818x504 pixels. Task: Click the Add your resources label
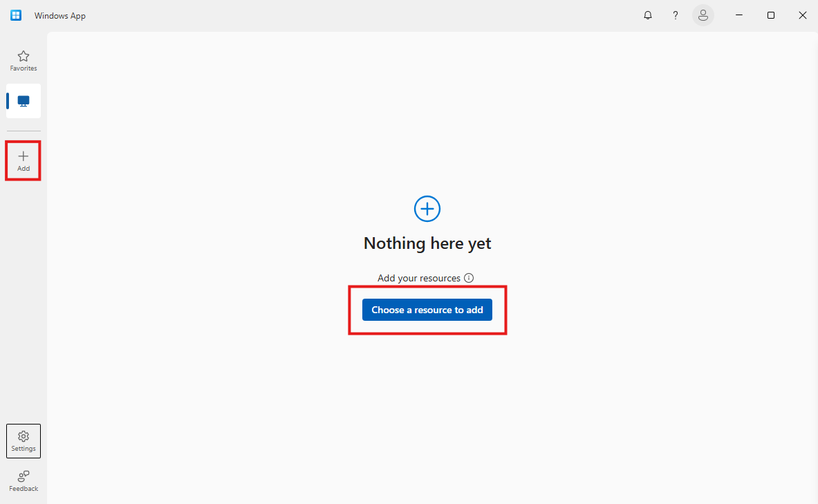418,277
